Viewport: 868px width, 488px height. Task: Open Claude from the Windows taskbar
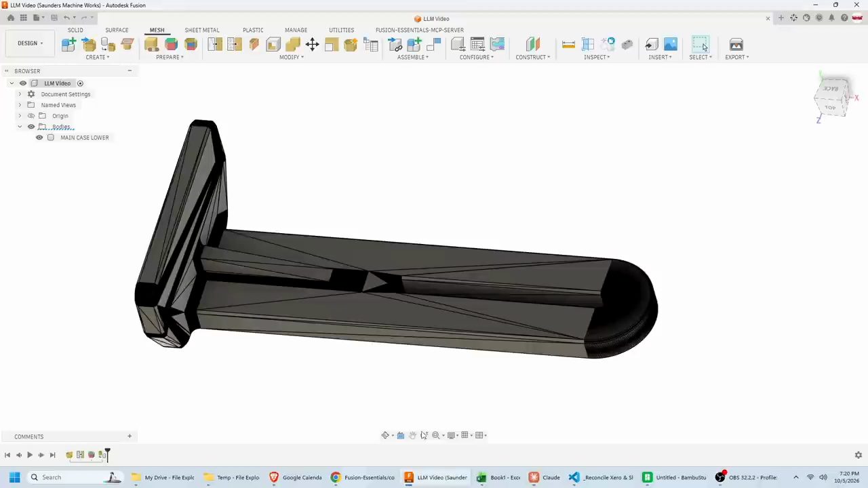tap(545, 477)
